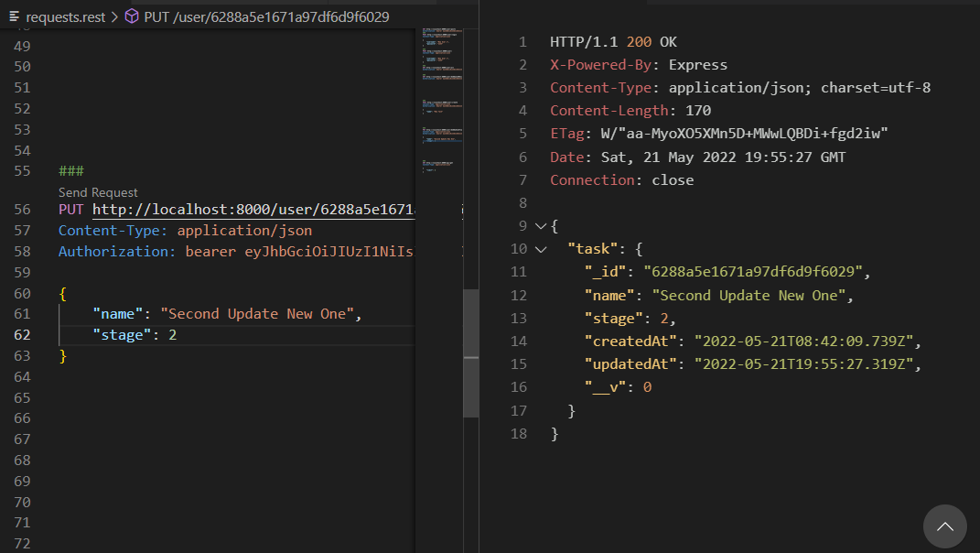Click response line number 18
This screenshot has height=553, width=980.
click(x=519, y=434)
